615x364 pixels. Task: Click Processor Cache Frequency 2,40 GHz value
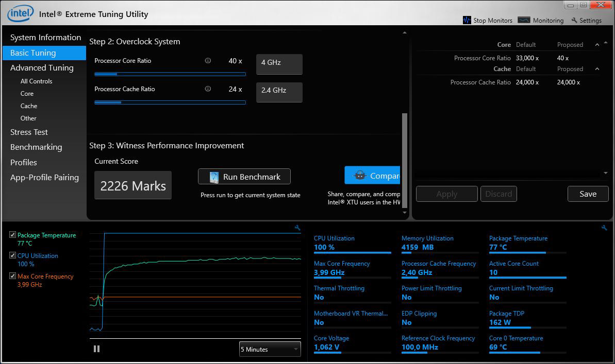tap(417, 272)
